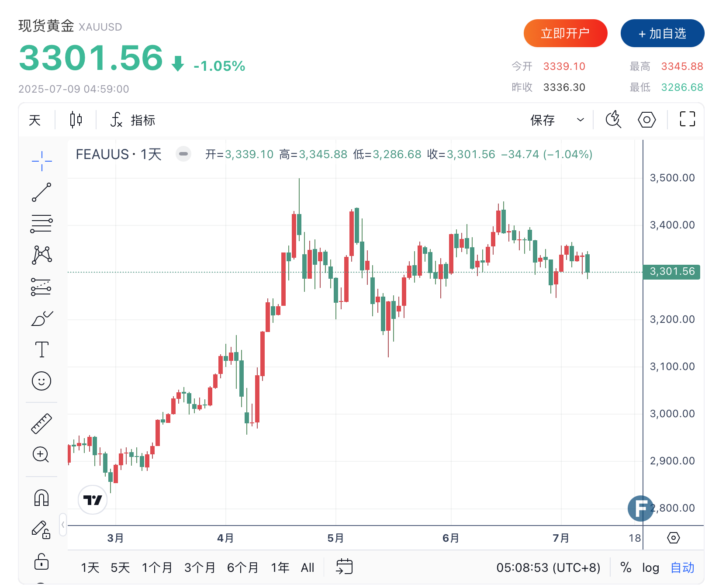Open the Fibonacci retracement tools
The height and width of the screenshot is (588, 705).
[41, 224]
